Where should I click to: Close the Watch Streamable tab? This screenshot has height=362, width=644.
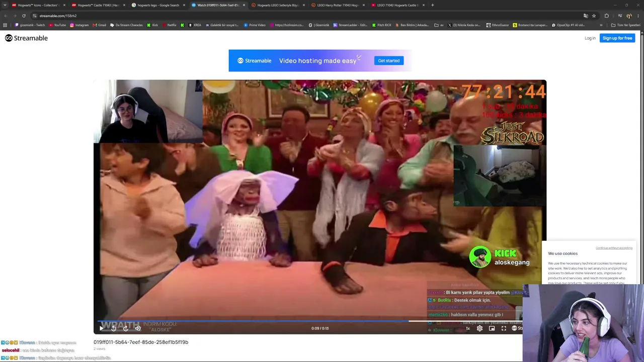[244, 5]
